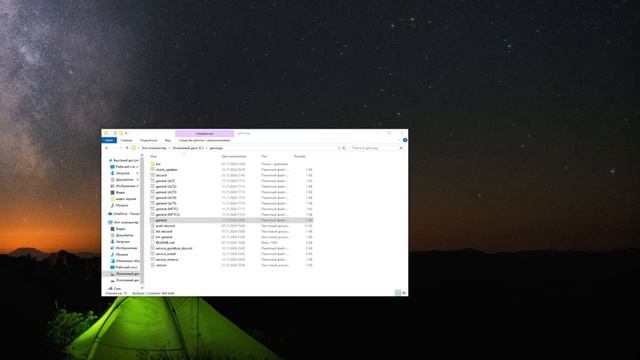
Task: Select the service_goodbye_discord file icon
Action: click(153, 248)
